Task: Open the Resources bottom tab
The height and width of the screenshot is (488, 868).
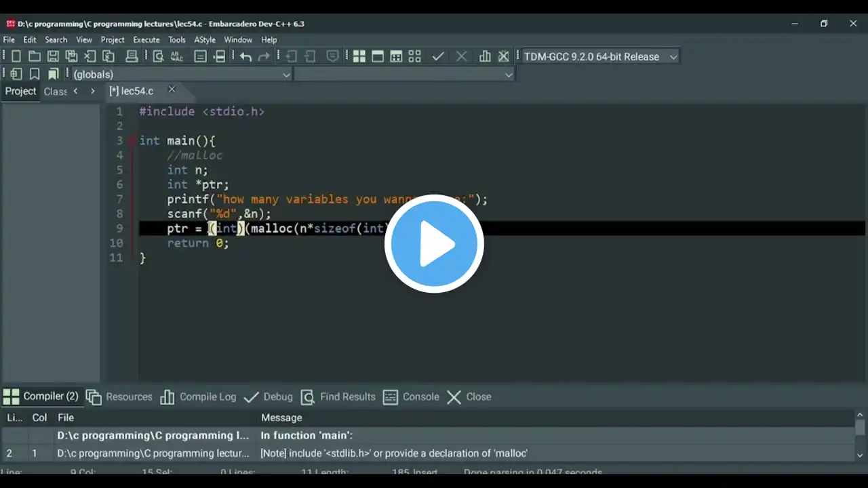Action: tap(119, 396)
